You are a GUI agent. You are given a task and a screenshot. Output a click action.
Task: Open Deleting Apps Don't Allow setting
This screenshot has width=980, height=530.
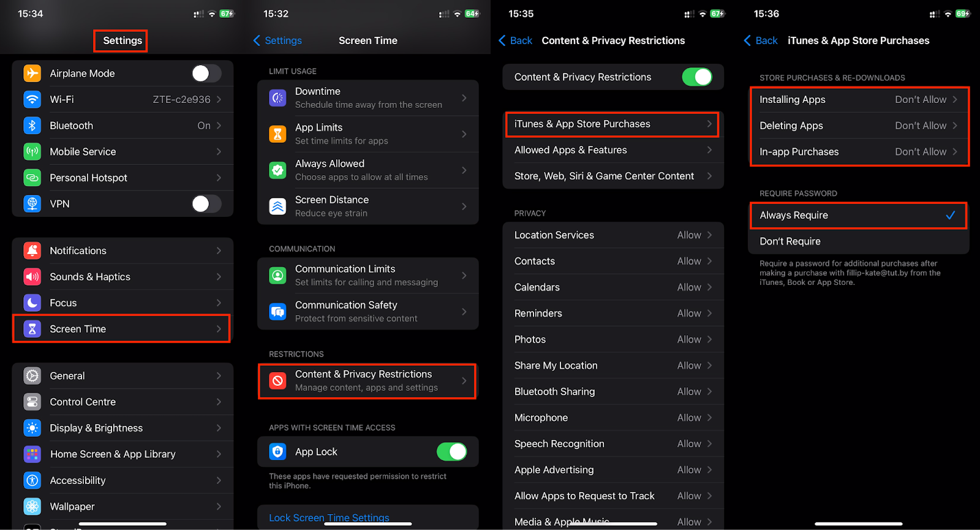pos(859,126)
